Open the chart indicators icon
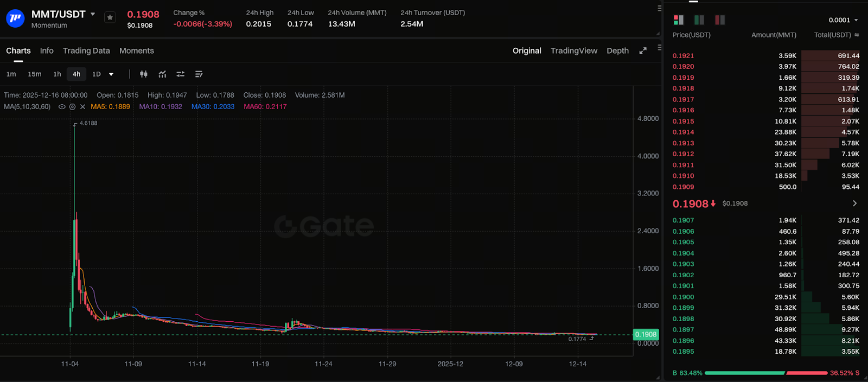This screenshot has width=868, height=382. click(162, 74)
